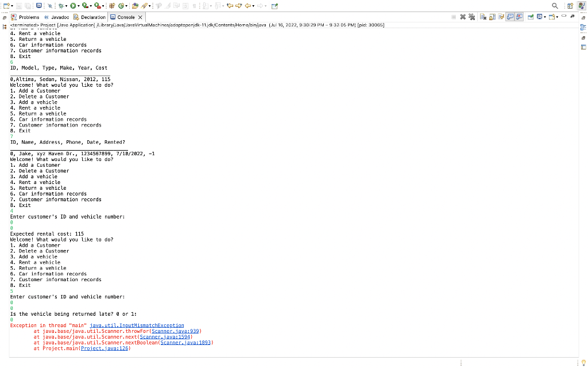Open the Project.java:126 stack trace link
Screen dimensions: 588x368
click(105, 348)
